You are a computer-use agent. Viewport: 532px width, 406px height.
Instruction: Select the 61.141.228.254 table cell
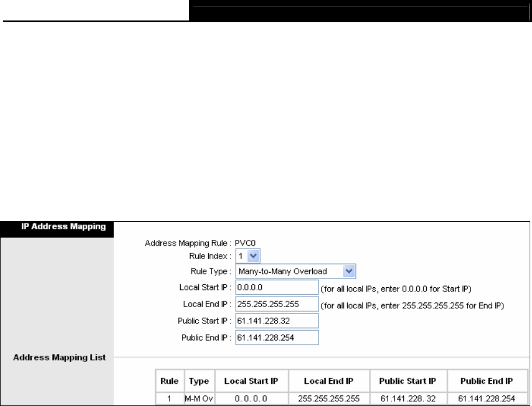[487, 399]
